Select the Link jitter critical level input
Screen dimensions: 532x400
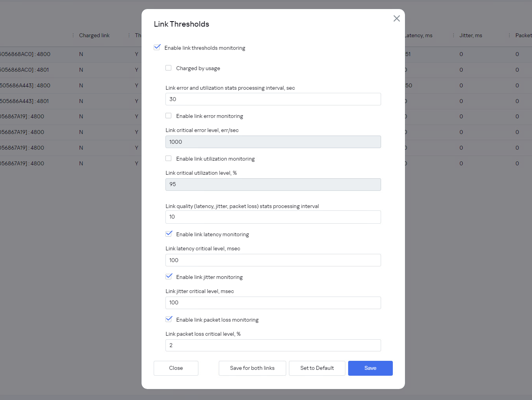pyautogui.click(x=273, y=303)
